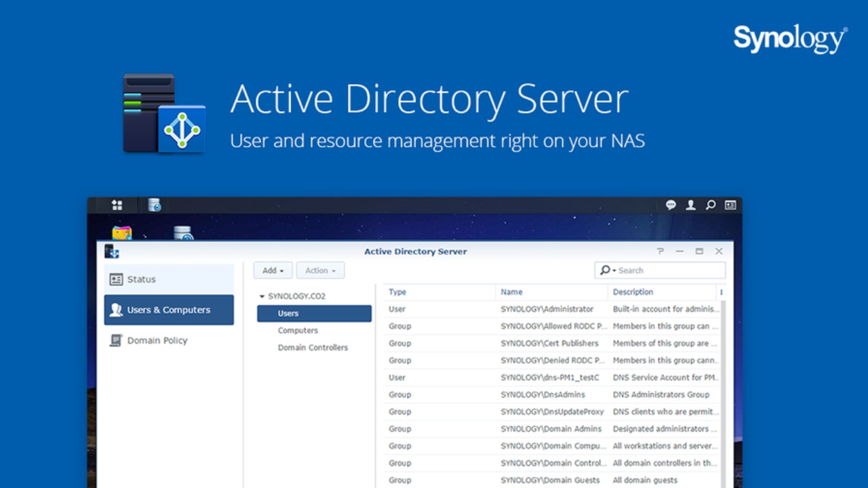The width and height of the screenshot is (868, 488).
Task: Go to the Domain Policy tab
Action: [x=169, y=340]
